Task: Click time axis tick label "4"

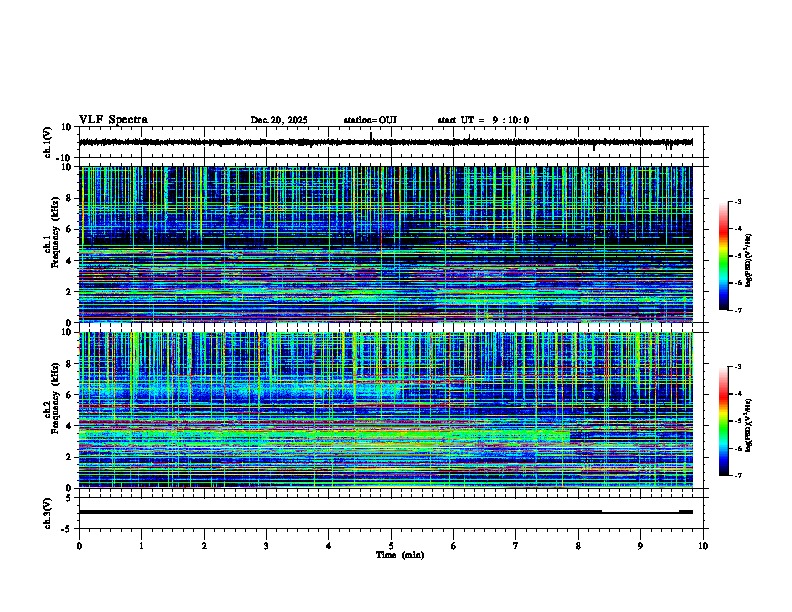Action: tap(329, 546)
